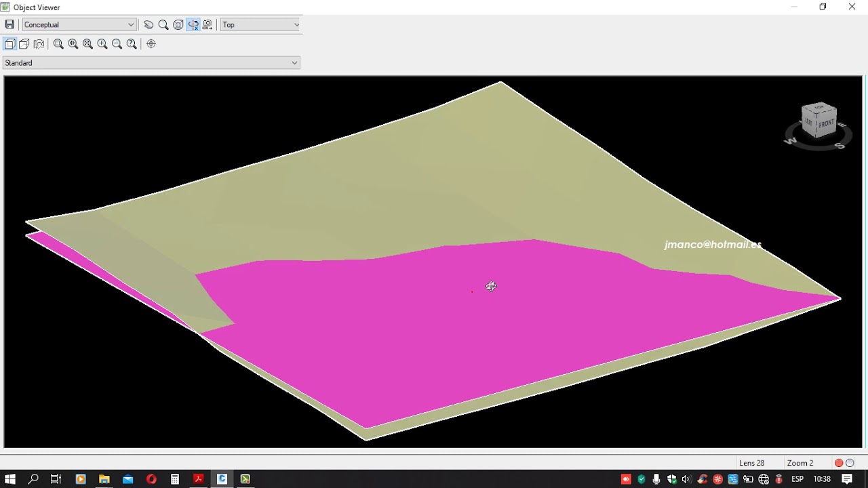Click the Zoom 2 status field
Viewport: 868px width, 488px height.
[x=800, y=463]
